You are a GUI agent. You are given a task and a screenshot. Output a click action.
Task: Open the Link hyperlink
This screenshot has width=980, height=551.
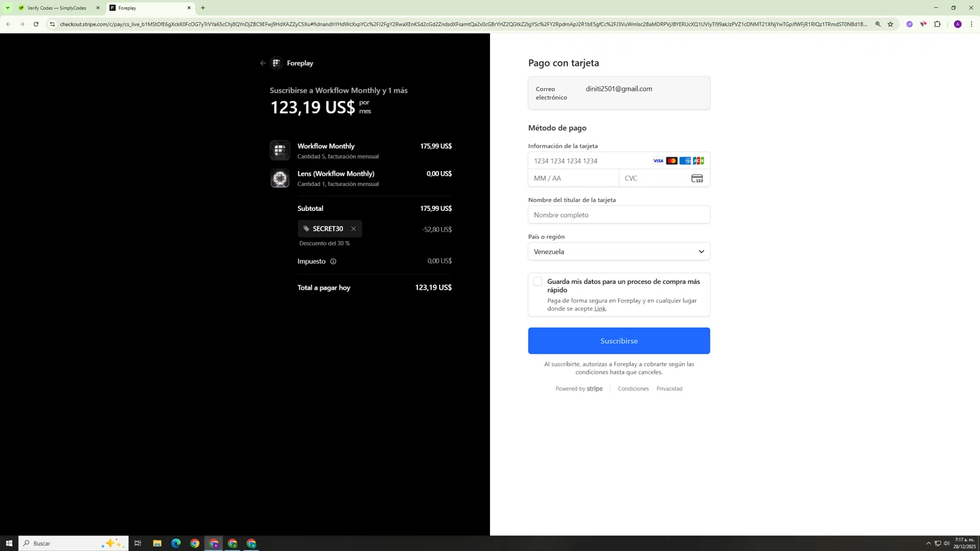point(600,309)
